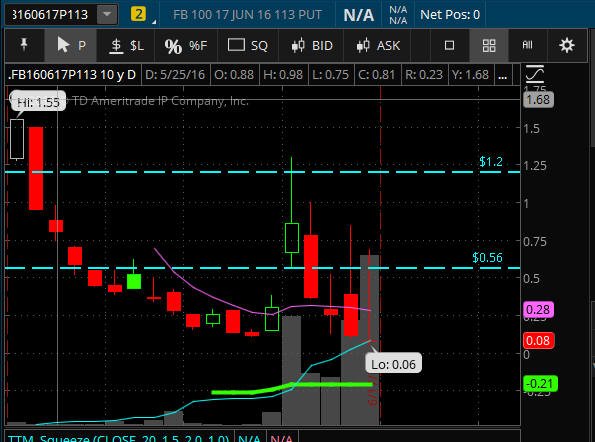Open the yellow number 2 link selector

pyautogui.click(x=139, y=14)
